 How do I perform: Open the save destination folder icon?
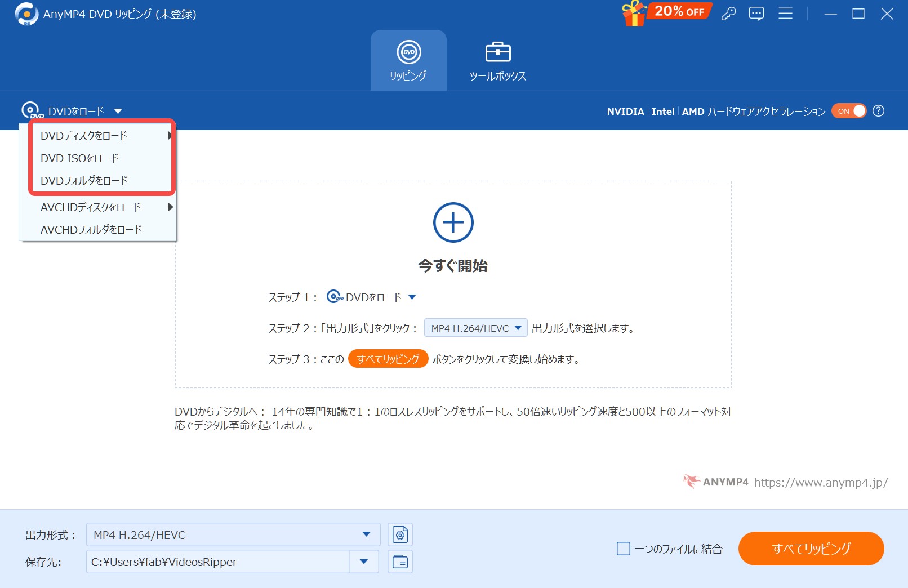click(x=400, y=562)
